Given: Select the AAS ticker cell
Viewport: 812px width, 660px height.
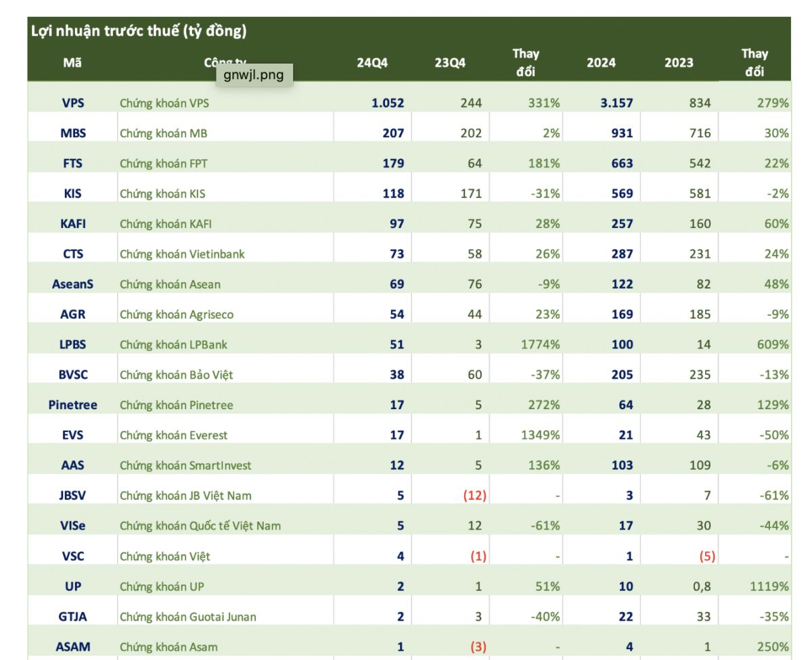Looking at the screenshot, I should pyautogui.click(x=72, y=465).
